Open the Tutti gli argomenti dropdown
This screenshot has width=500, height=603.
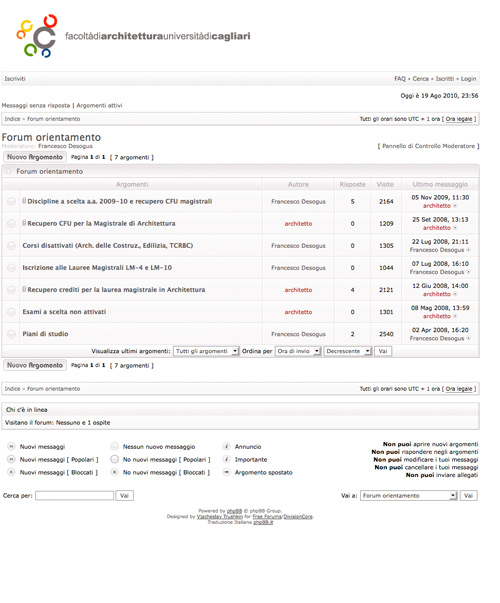[x=206, y=351]
